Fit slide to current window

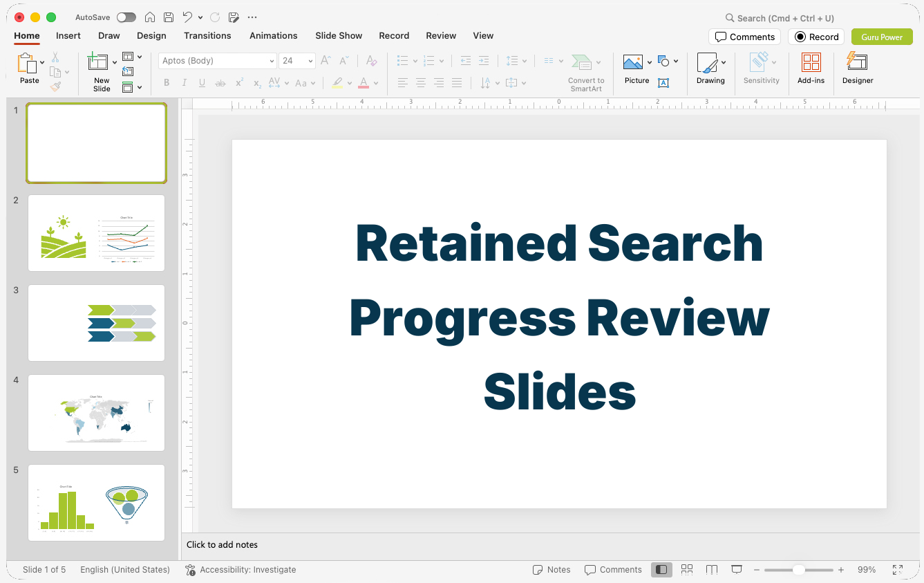[x=898, y=570]
